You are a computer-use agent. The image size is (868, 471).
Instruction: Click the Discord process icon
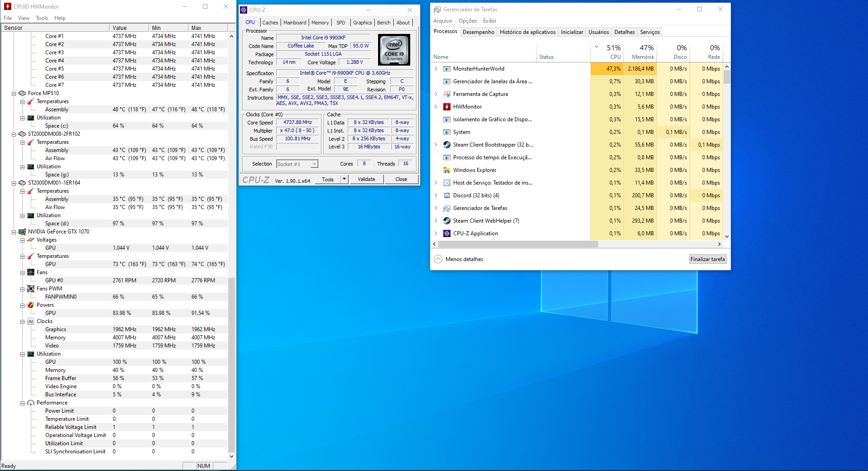point(446,195)
